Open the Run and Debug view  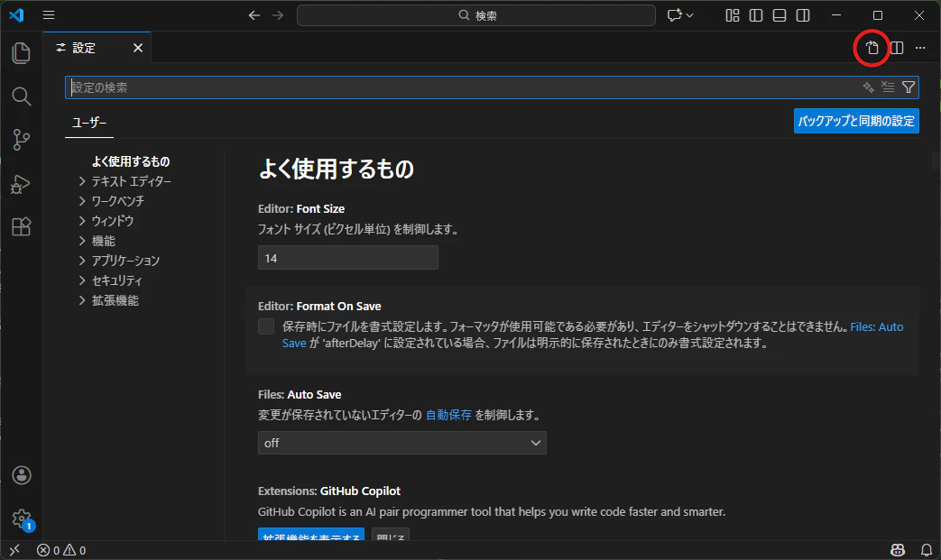(21, 183)
